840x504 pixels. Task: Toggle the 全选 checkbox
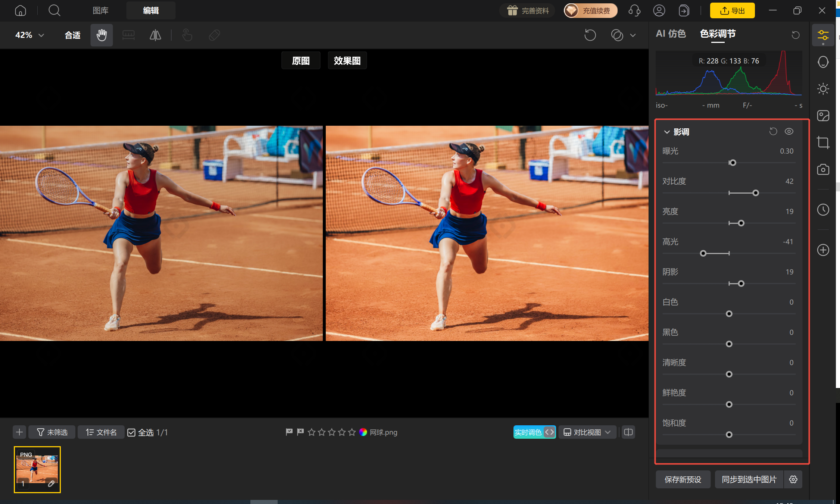tap(131, 432)
